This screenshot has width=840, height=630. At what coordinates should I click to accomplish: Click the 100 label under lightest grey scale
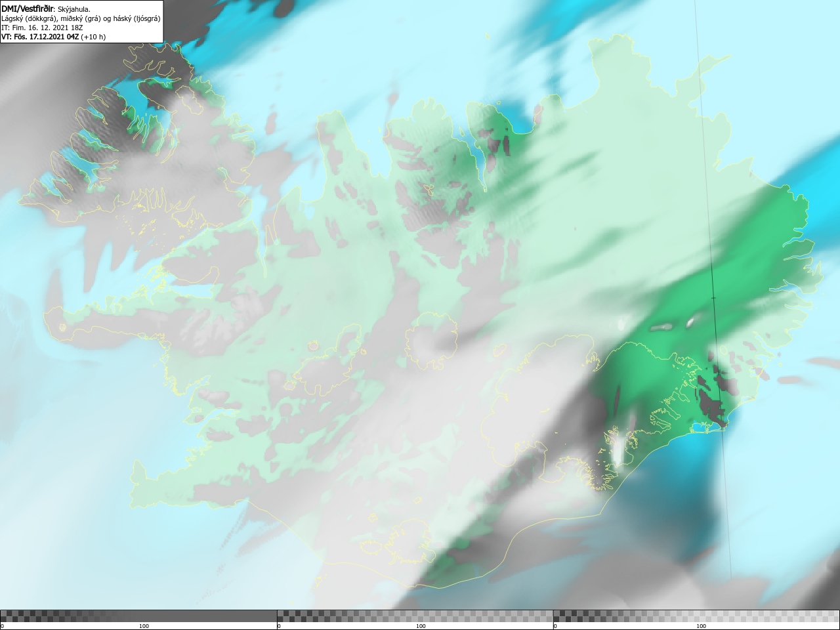pos(701,626)
